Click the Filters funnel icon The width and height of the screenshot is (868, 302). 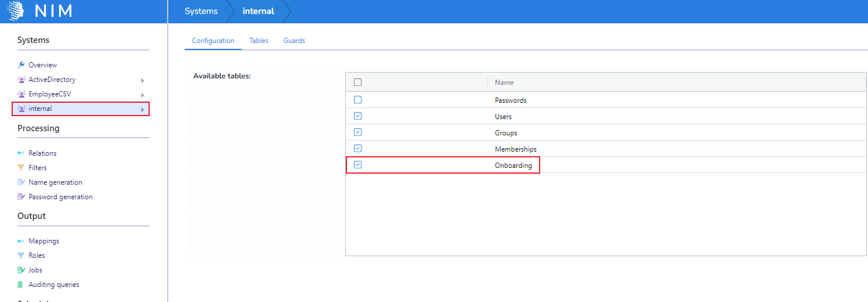21,168
